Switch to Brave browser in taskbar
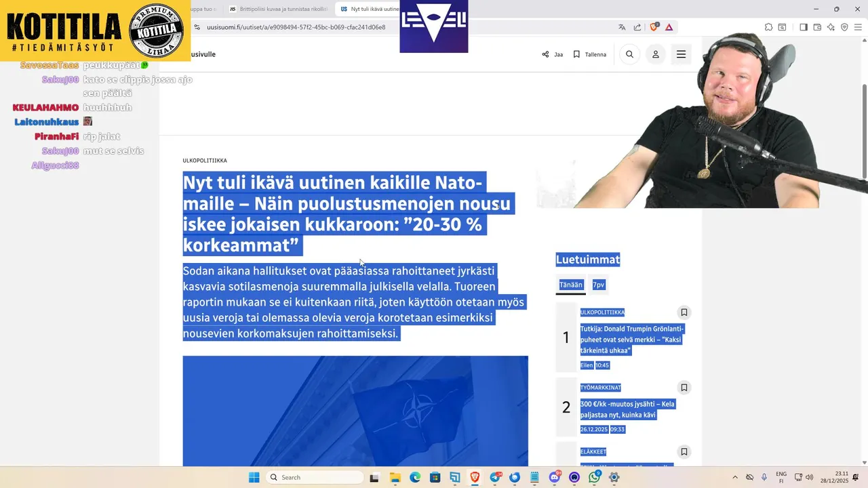 click(x=475, y=477)
